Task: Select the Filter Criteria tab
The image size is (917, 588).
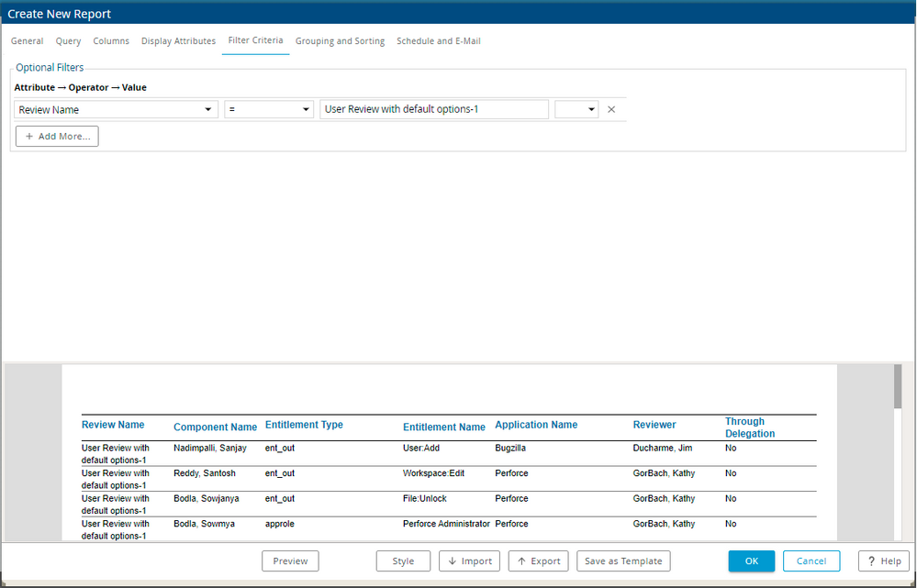Action: [255, 40]
